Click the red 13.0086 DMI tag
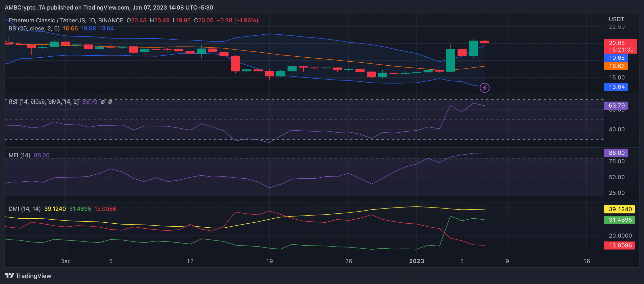The width and height of the screenshot is (644, 284). point(619,246)
